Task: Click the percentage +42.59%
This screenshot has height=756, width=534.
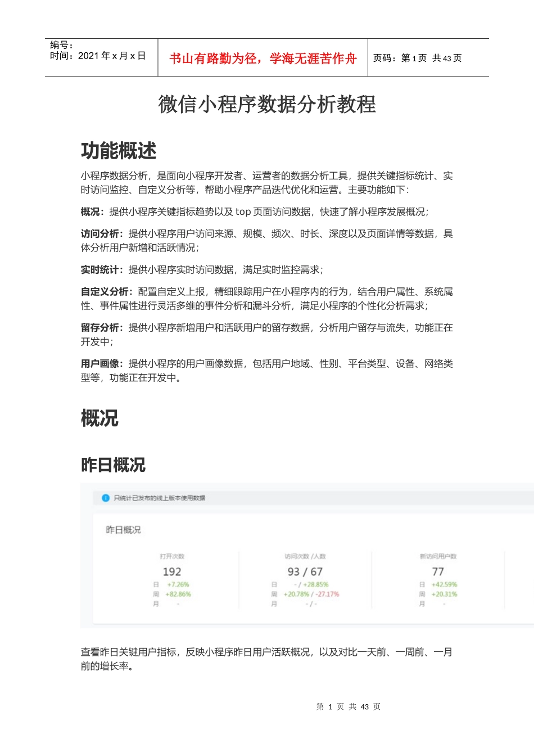Action: coord(445,585)
